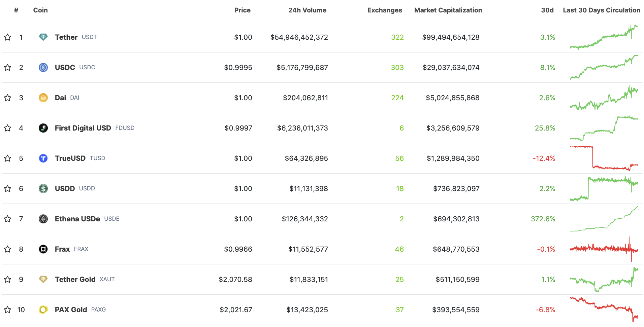644x327 pixels.
Task: Click PAX Gold's 37 exchanges count
Action: (400, 310)
